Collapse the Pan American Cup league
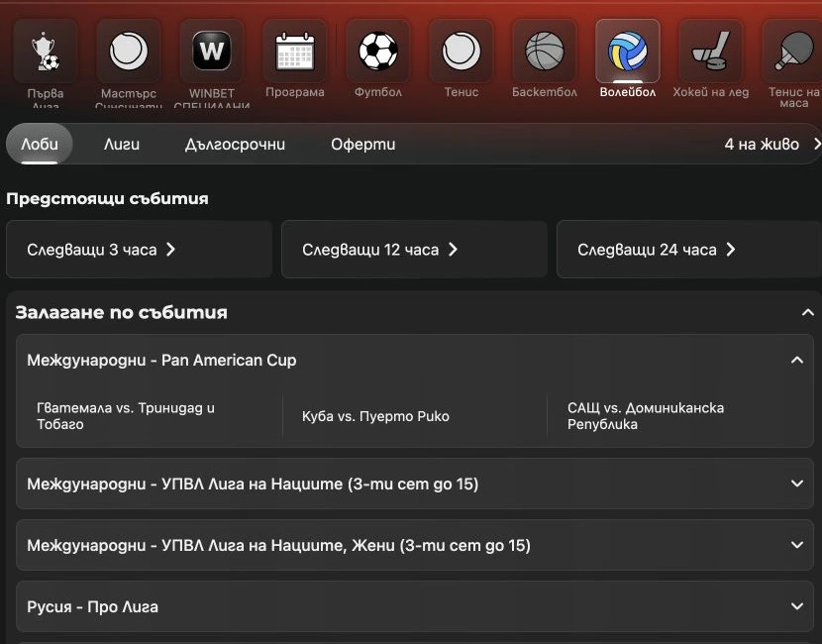 [x=797, y=360]
